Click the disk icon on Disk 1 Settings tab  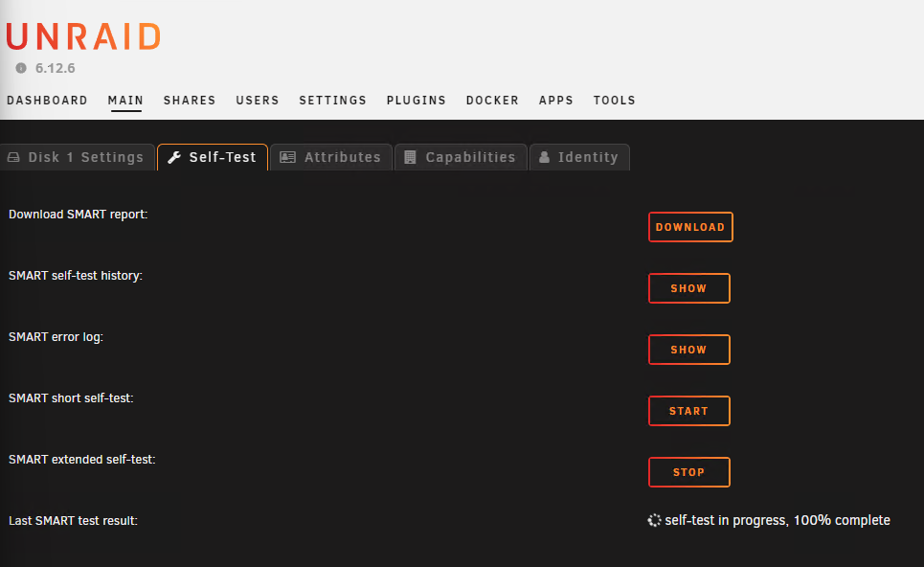tap(13, 157)
